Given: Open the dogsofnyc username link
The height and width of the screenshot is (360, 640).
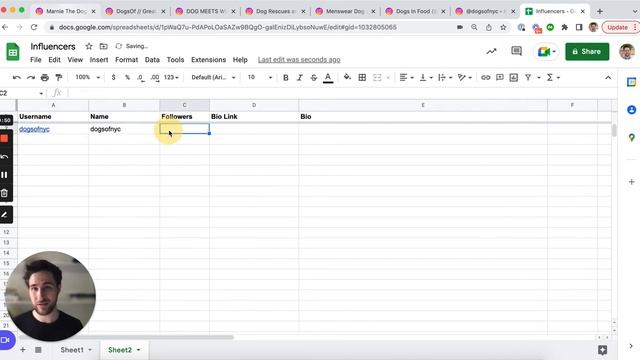Looking at the screenshot, I should (x=34, y=129).
